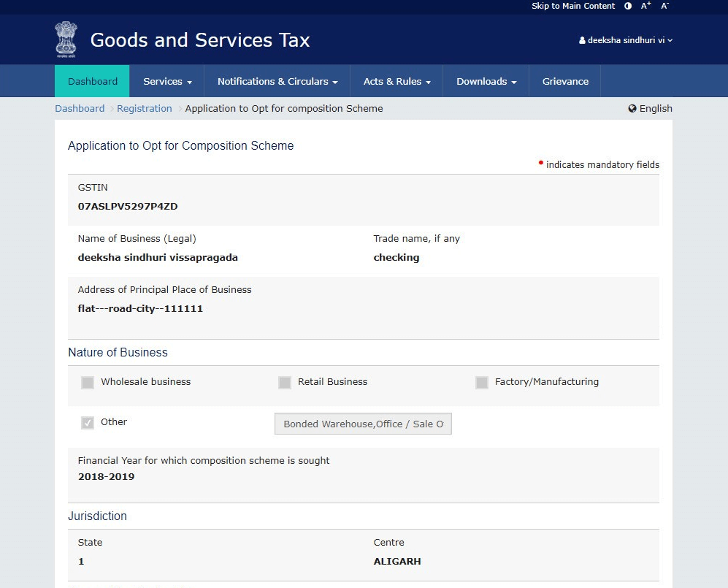Toggle the high contrast icon
728x588 pixels.
point(628,6)
